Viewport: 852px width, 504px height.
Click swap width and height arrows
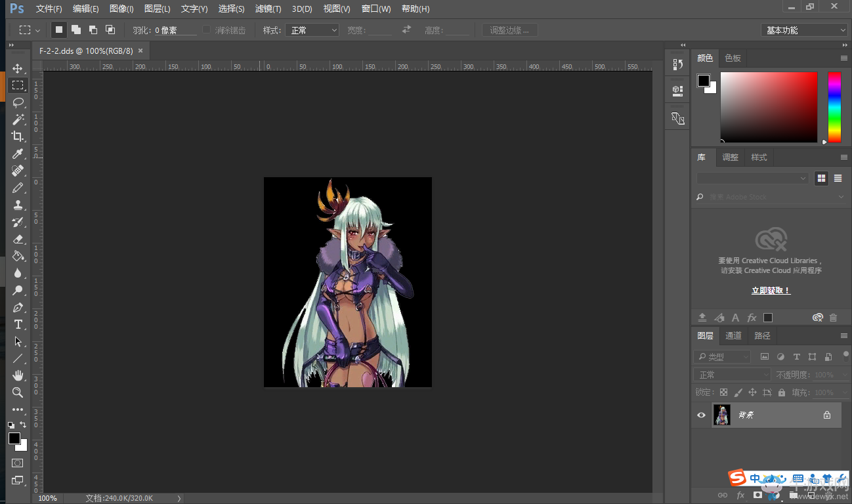click(407, 30)
